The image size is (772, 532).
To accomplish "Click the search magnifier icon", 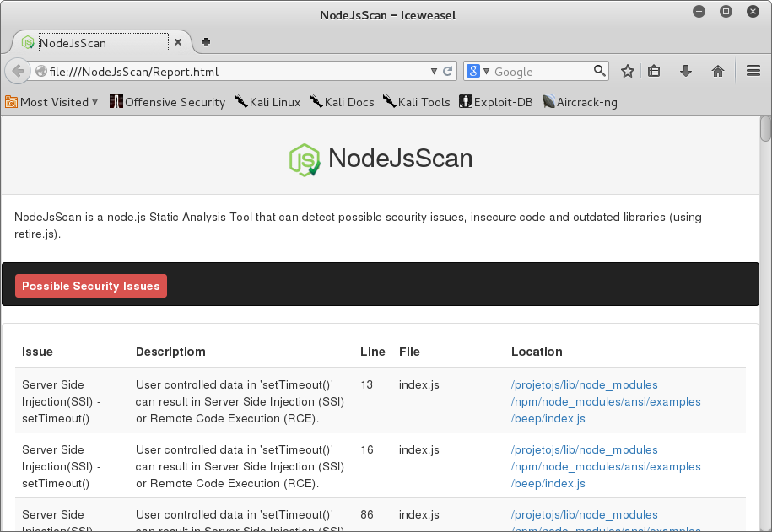I will click(x=599, y=71).
